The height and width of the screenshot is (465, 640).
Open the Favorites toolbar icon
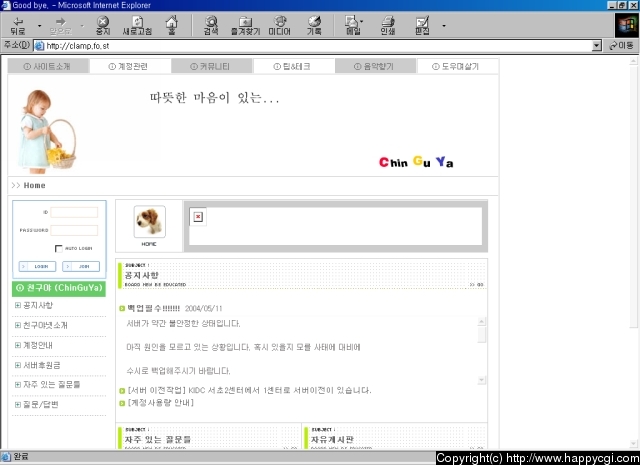245,26
